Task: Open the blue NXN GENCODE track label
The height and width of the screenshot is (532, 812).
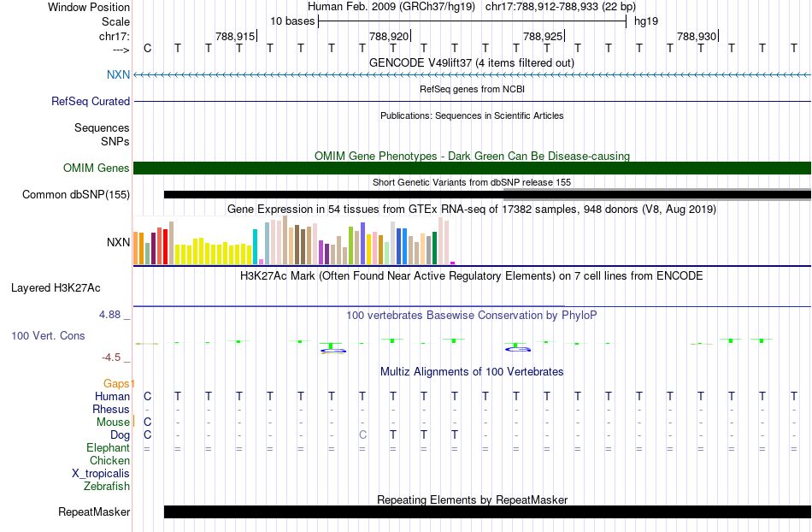Action: [x=118, y=74]
